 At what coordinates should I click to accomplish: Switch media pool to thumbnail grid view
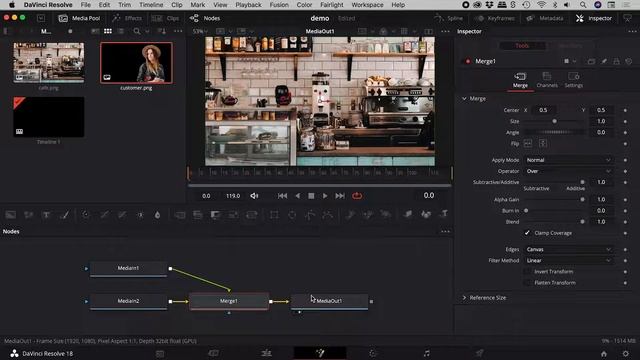(x=108, y=31)
